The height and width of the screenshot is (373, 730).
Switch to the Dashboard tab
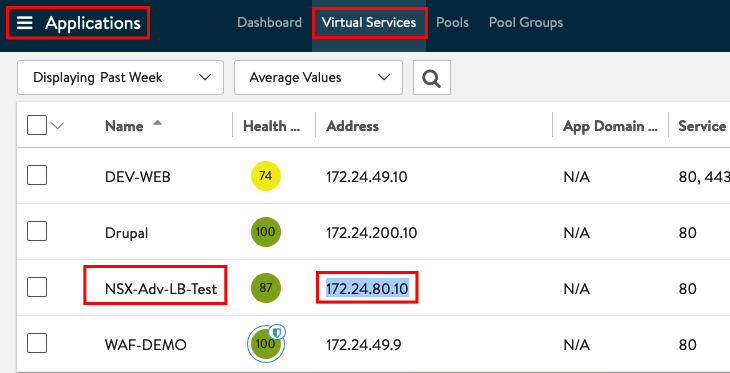click(270, 22)
